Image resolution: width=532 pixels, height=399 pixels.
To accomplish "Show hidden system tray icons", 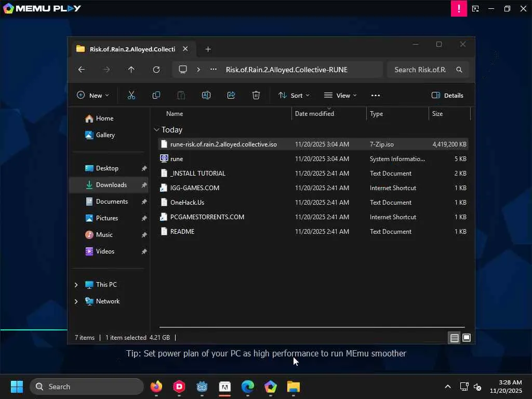I will point(448,387).
